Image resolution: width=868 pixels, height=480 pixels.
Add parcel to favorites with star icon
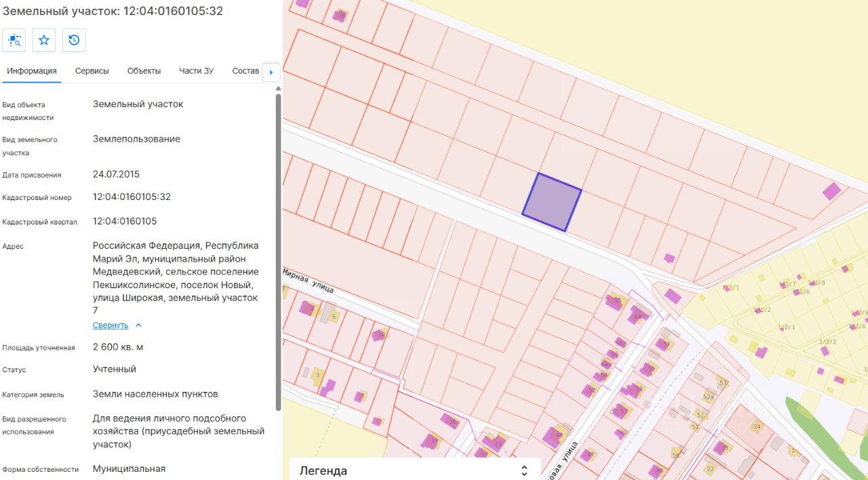pos(44,40)
